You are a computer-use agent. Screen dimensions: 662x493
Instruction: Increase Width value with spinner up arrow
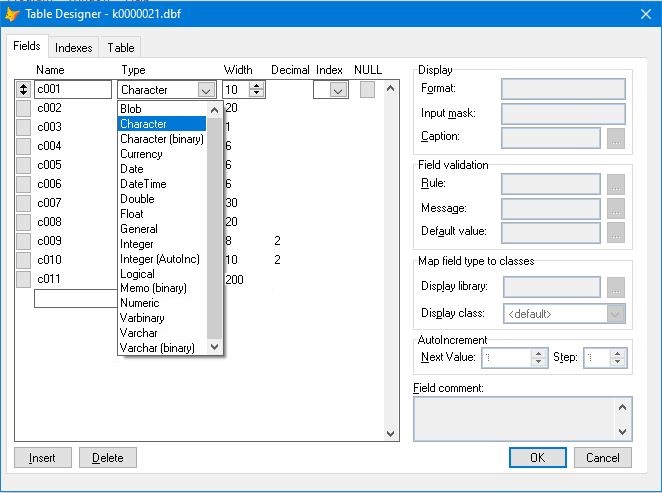click(x=258, y=85)
